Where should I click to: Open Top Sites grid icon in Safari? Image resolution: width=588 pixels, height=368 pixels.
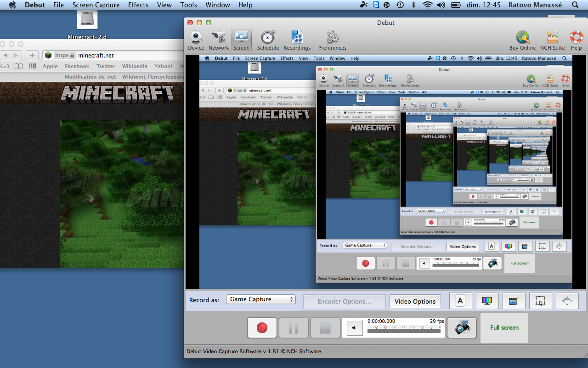click(32, 66)
